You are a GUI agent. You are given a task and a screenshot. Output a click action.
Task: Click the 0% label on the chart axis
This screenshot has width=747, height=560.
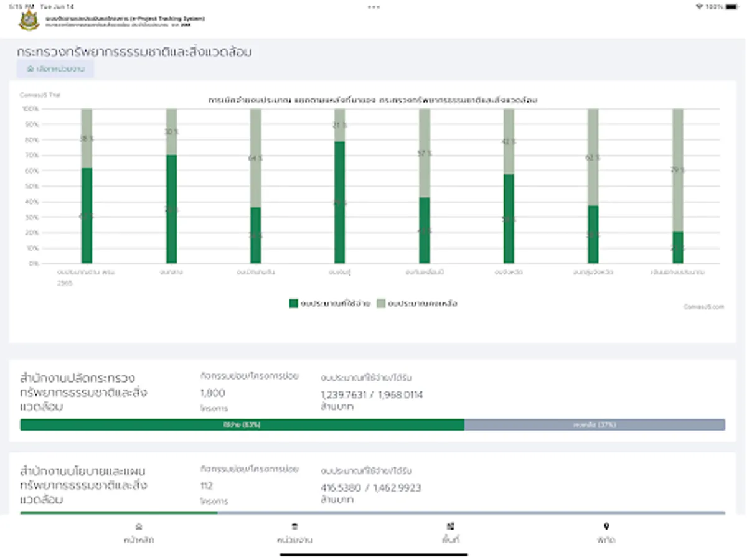pos(34,263)
